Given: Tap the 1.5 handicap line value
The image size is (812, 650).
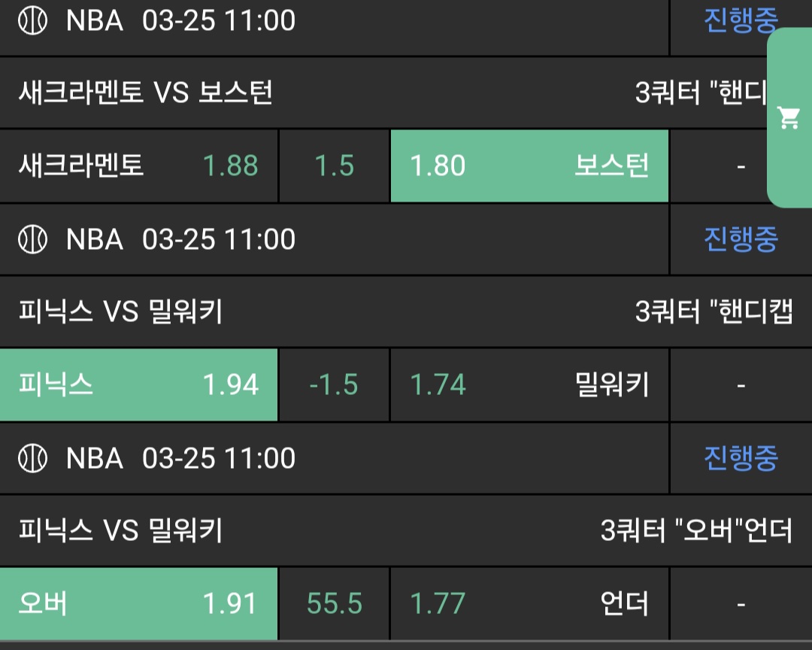Looking at the screenshot, I should pos(335,166).
